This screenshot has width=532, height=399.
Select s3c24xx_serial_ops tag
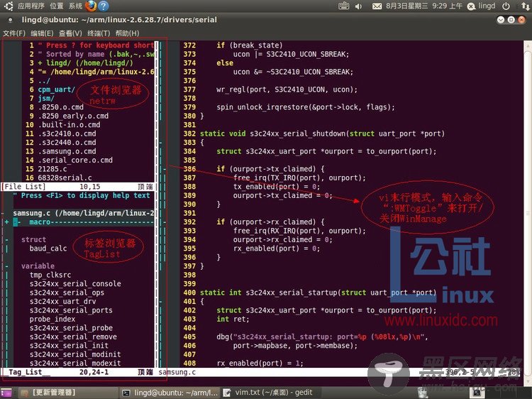67,293
